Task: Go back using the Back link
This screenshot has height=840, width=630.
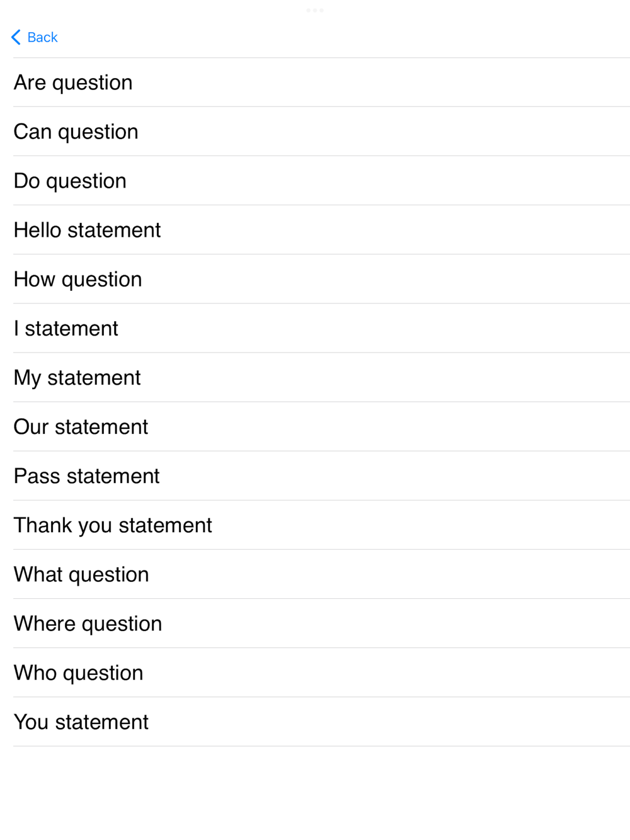Action: [43, 38]
